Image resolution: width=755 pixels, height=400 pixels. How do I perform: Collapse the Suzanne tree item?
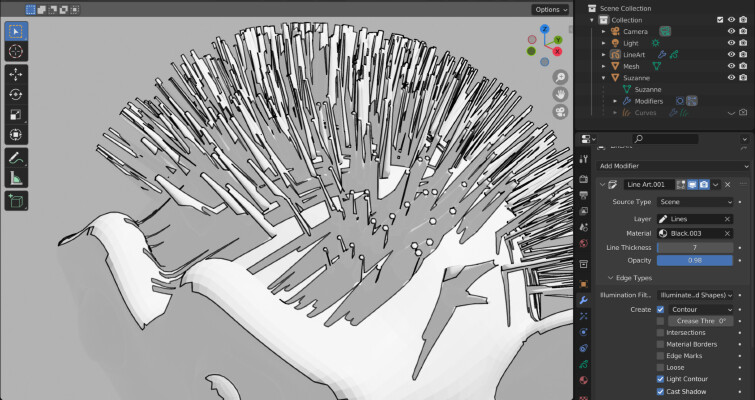(604, 77)
